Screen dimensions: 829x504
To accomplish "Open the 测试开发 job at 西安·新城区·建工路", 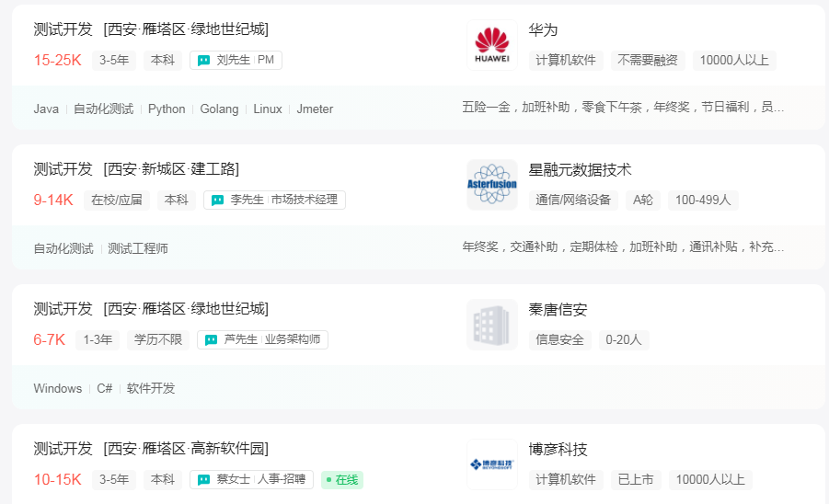I will coord(136,169).
